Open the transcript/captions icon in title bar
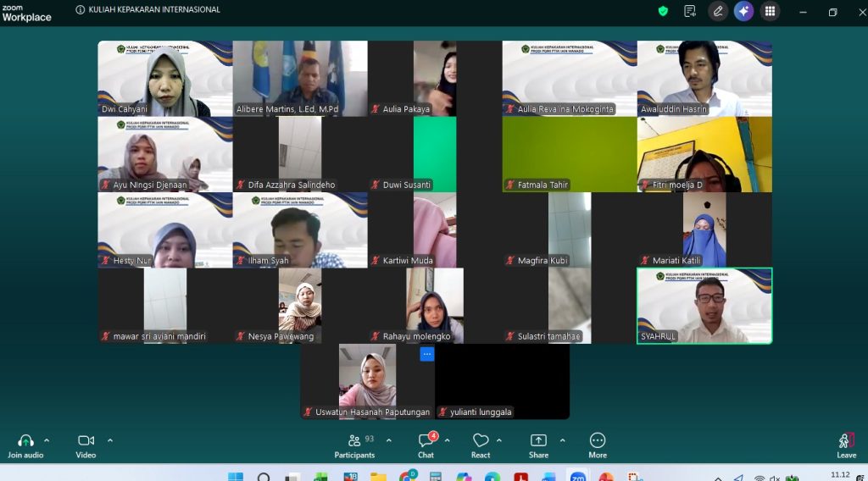 click(x=690, y=11)
